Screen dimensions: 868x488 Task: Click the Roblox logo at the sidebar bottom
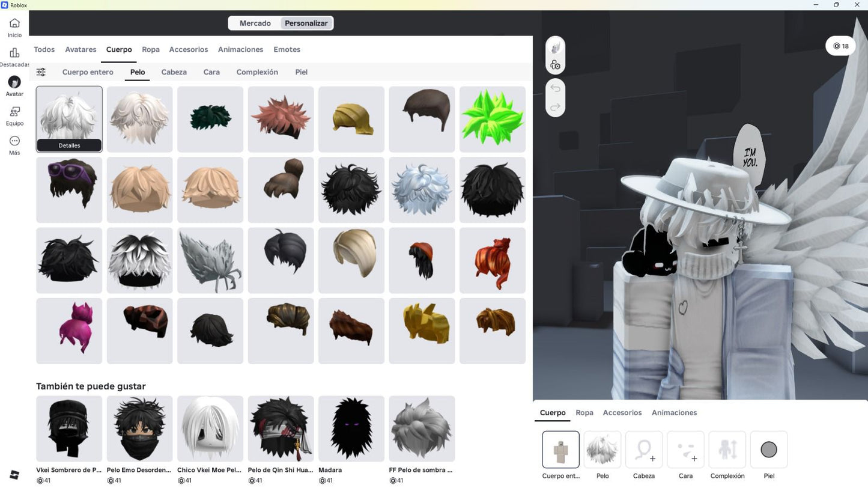coord(14,475)
